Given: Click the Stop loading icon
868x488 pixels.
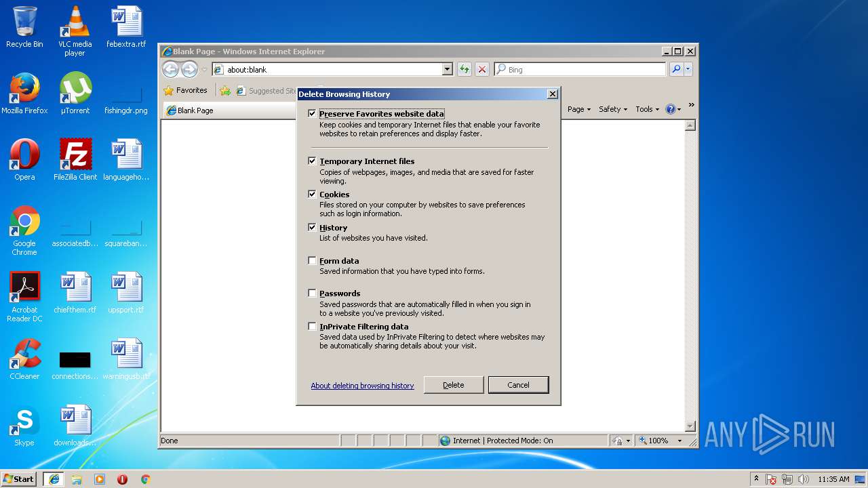Looking at the screenshot, I should [x=481, y=69].
